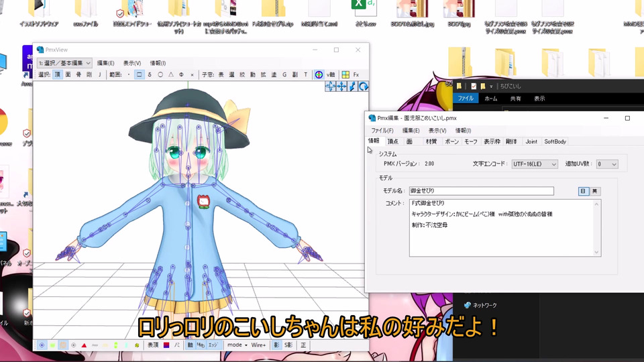Click the 正 button in bottom bar
The height and width of the screenshot is (362, 644).
[x=303, y=345]
